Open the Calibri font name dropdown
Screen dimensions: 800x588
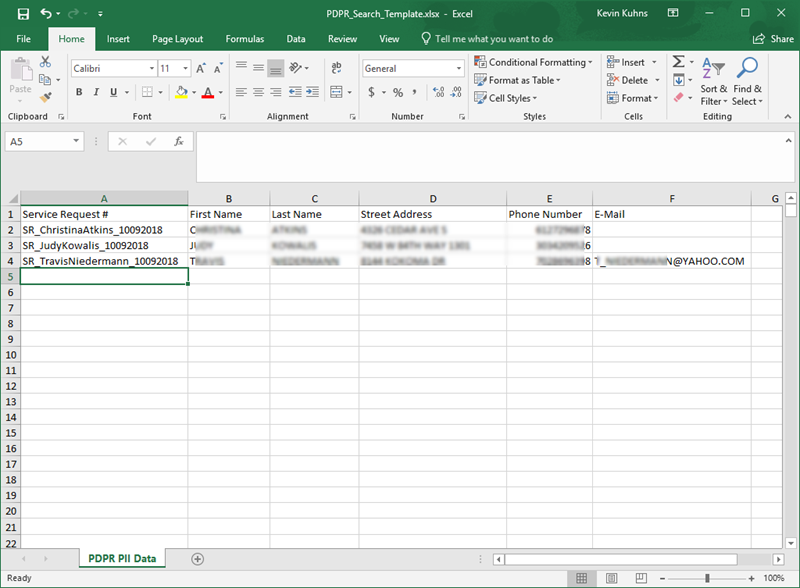coord(151,68)
